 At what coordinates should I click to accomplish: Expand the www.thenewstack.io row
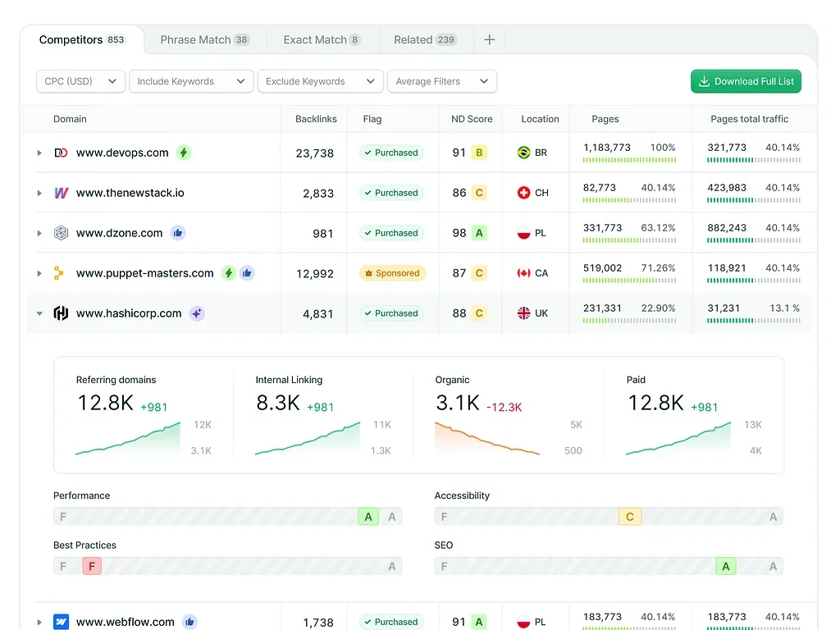point(39,193)
